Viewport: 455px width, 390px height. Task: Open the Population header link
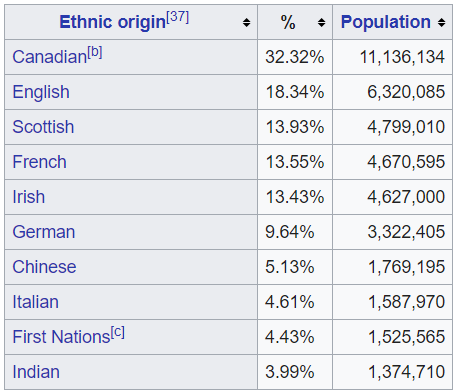[386, 22]
